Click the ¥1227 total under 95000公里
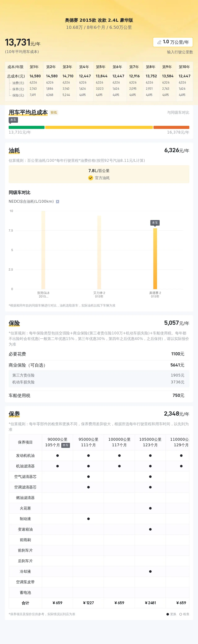This screenshot has width=198, height=644. 88,603
